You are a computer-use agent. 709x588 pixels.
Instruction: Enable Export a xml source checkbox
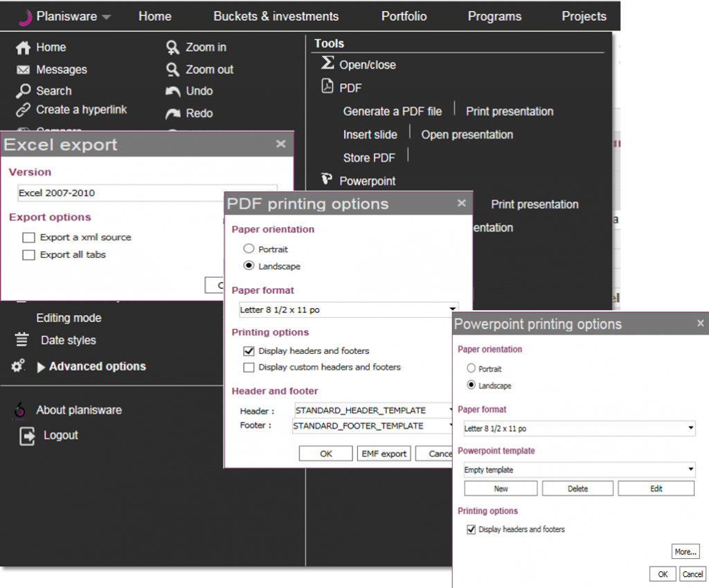click(28, 238)
